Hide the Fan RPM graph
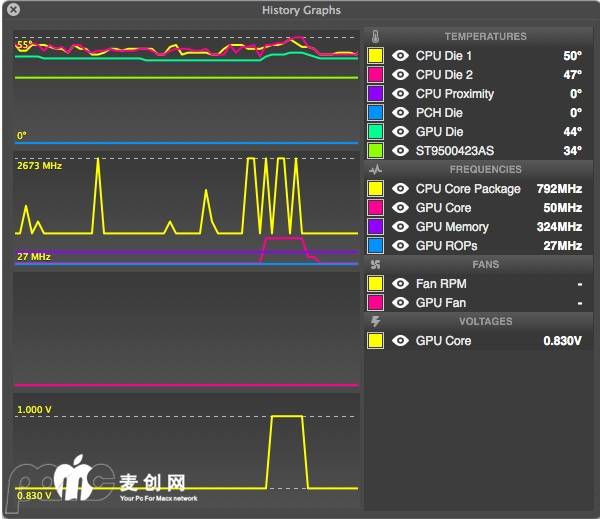 click(400, 284)
